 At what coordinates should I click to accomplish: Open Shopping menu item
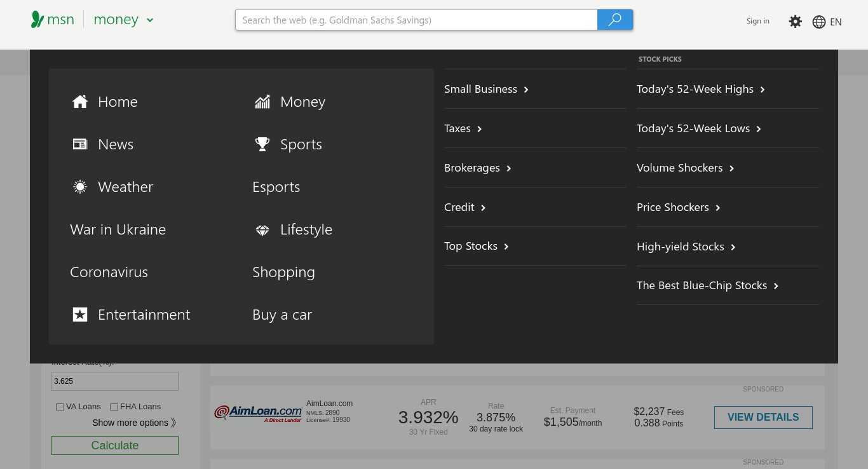click(283, 272)
